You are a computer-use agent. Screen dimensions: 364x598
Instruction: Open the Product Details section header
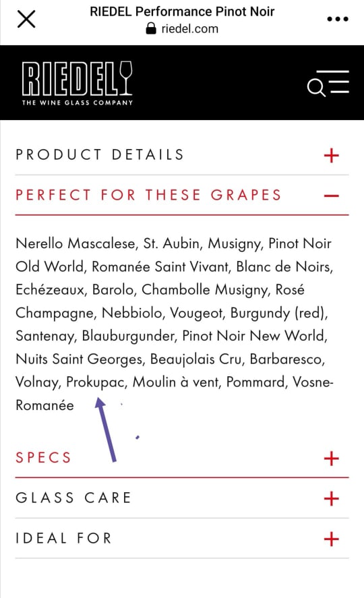click(182, 155)
